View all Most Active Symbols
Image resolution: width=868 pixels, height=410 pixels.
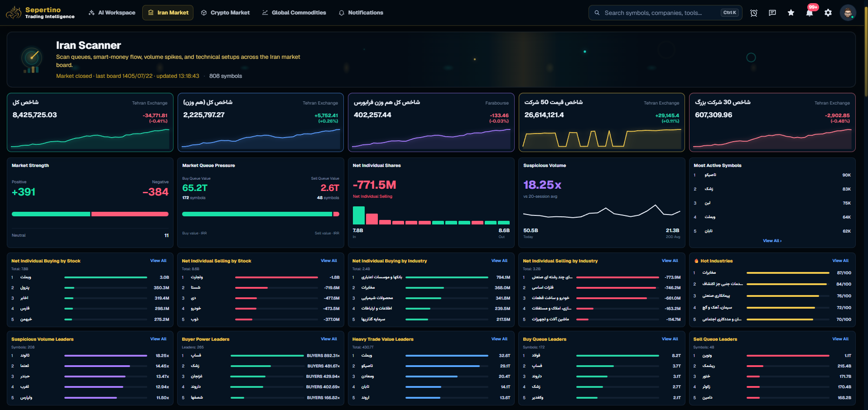(x=772, y=241)
